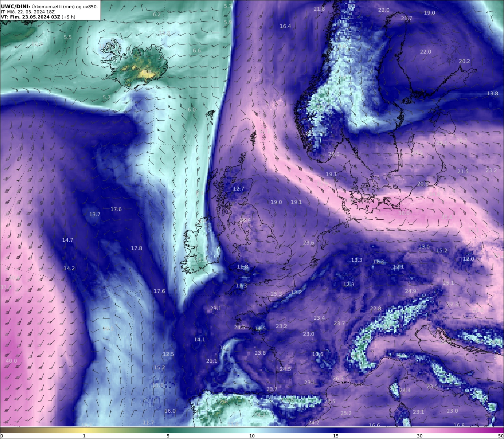Click the colorbar tick label 10
The height and width of the screenshot is (439, 504).
252,436
